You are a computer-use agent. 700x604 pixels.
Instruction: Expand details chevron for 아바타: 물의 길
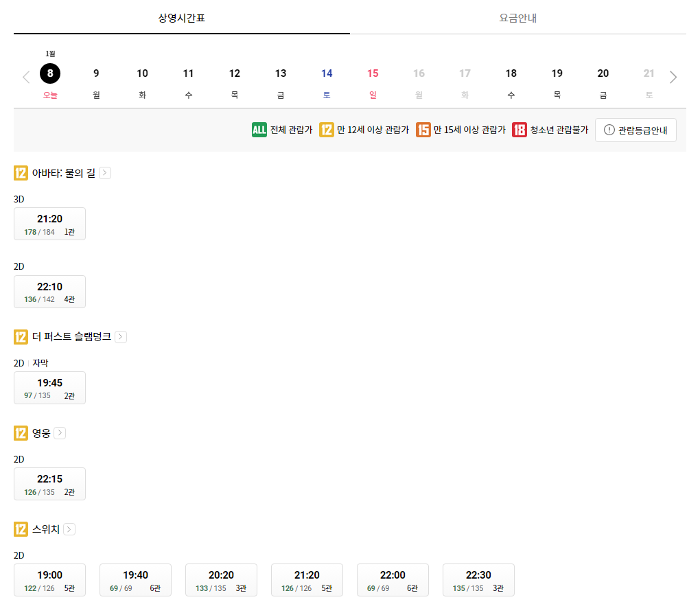[105, 173]
